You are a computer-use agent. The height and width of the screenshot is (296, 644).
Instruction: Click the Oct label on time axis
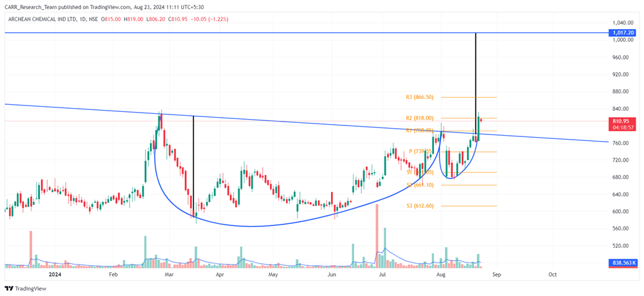point(553,273)
